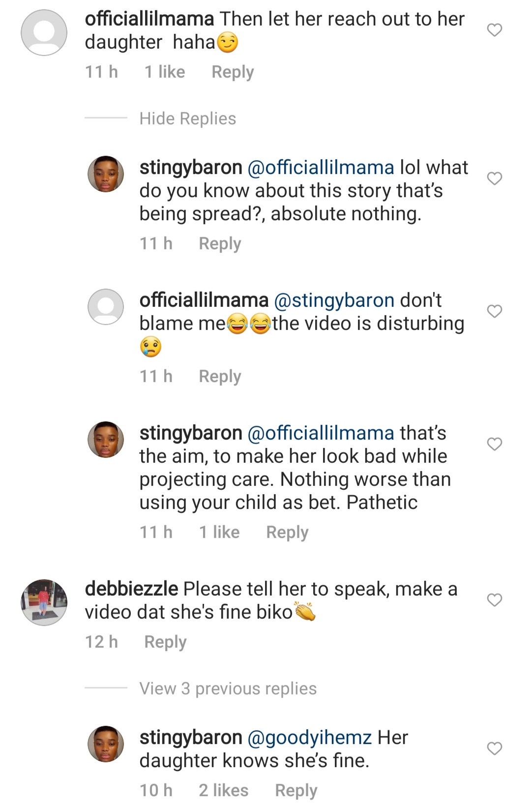Reply to "Her daughter knows she's fine"

pos(296,790)
